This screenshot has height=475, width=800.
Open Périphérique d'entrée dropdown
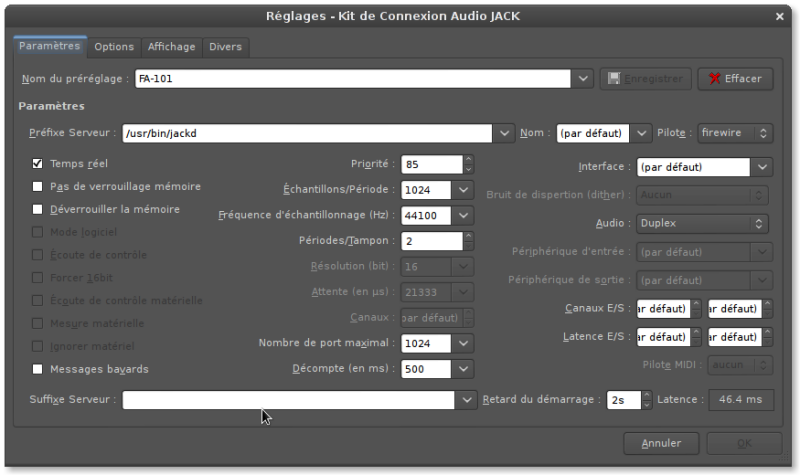[x=762, y=252]
